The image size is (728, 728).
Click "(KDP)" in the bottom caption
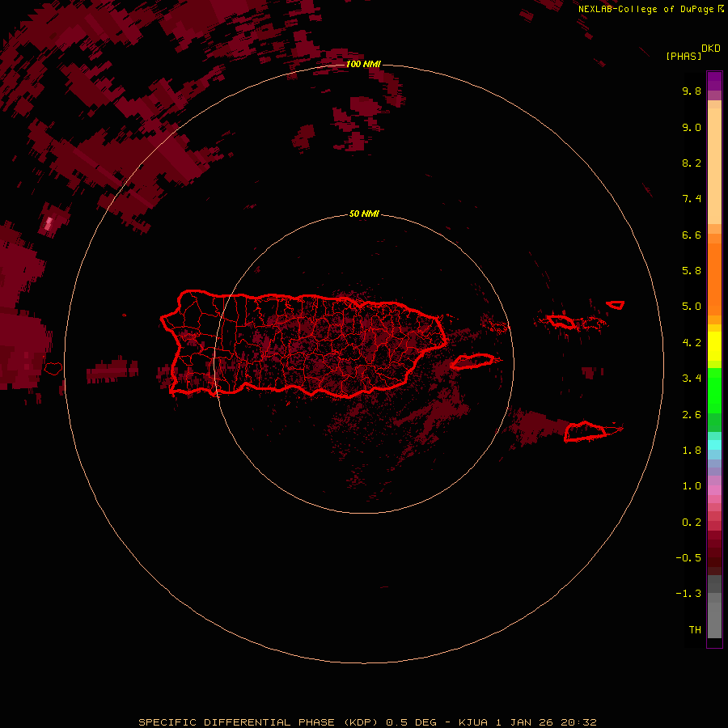point(362,722)
